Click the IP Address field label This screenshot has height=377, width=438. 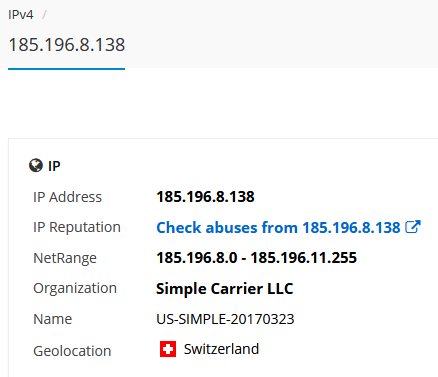click(67, 197)
